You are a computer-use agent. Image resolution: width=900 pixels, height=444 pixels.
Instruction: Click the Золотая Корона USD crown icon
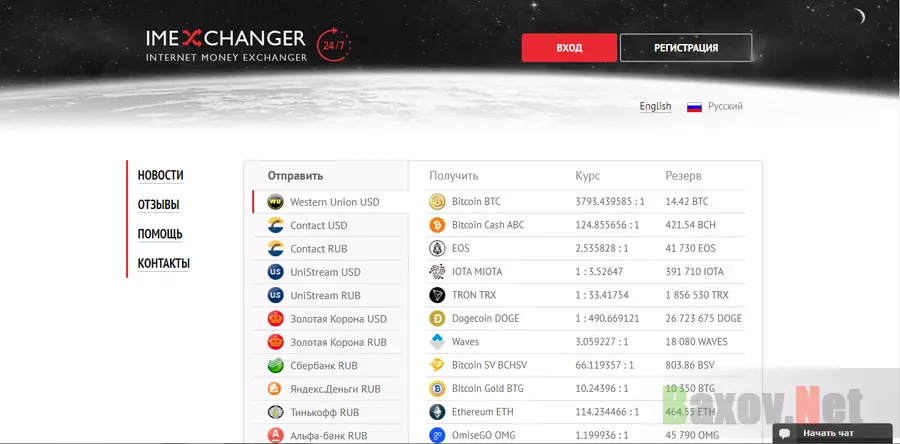coord(276,319)
